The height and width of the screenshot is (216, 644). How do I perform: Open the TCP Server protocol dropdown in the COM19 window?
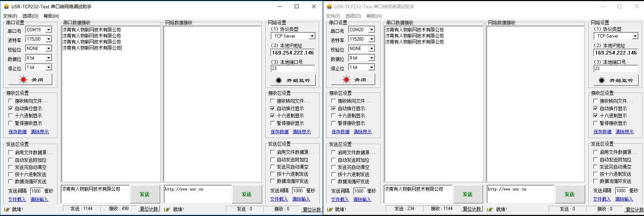click(x=312, y=36)
